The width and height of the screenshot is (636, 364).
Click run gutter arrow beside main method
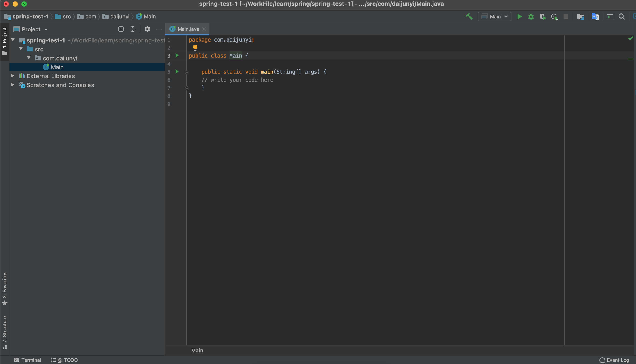(x=177, y=72)
